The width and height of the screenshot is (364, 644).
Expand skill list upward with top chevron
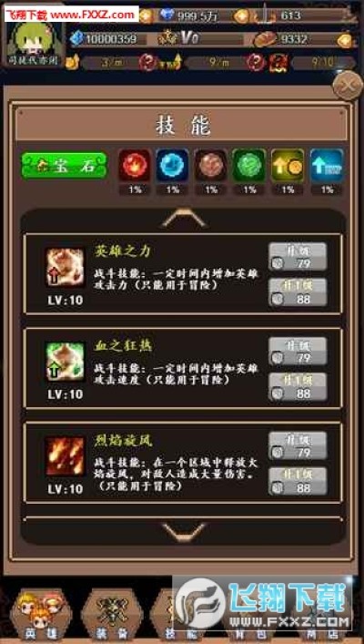[x=184, y=219]
